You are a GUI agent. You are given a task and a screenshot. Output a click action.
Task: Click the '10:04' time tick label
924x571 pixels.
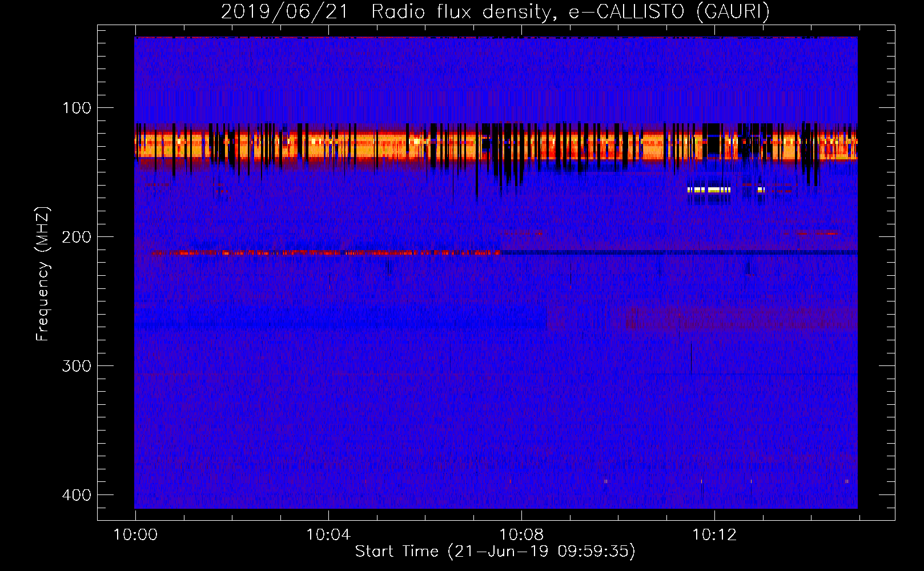(x=328, y=534)
